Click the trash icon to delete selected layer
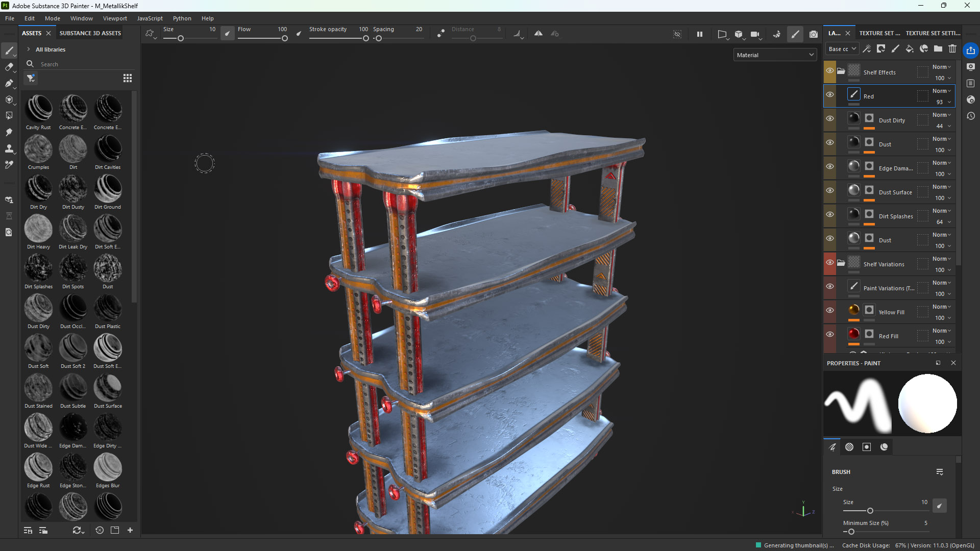Screen dimensions: 980x551 952,48
